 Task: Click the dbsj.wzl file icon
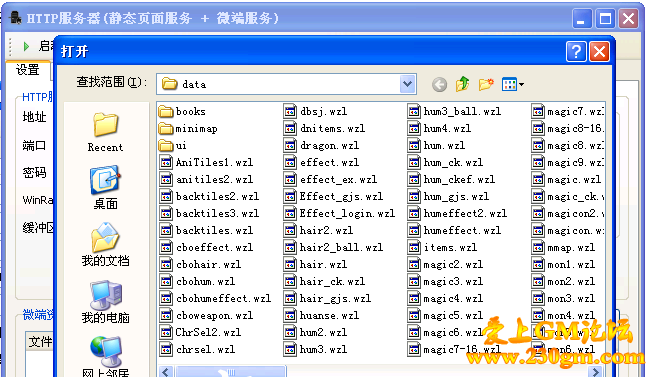point(290,111)
